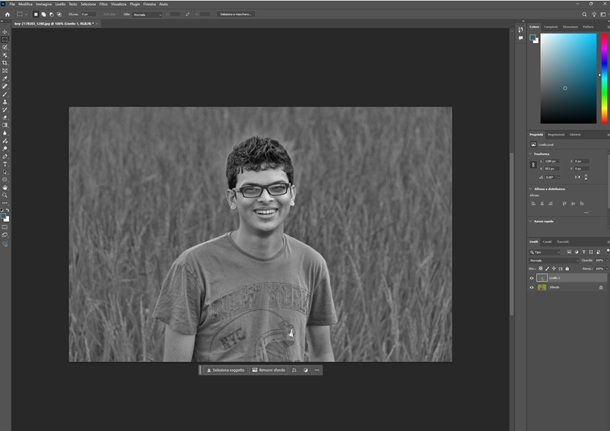Open the History panel icon
The width and height of the screenshot is (610, 431).
tap(521, 30)
